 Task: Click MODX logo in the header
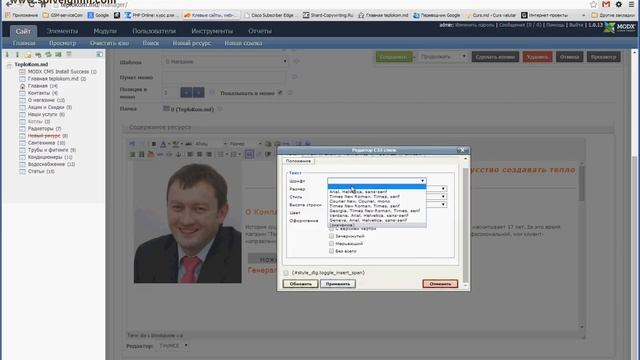(620, 27)
